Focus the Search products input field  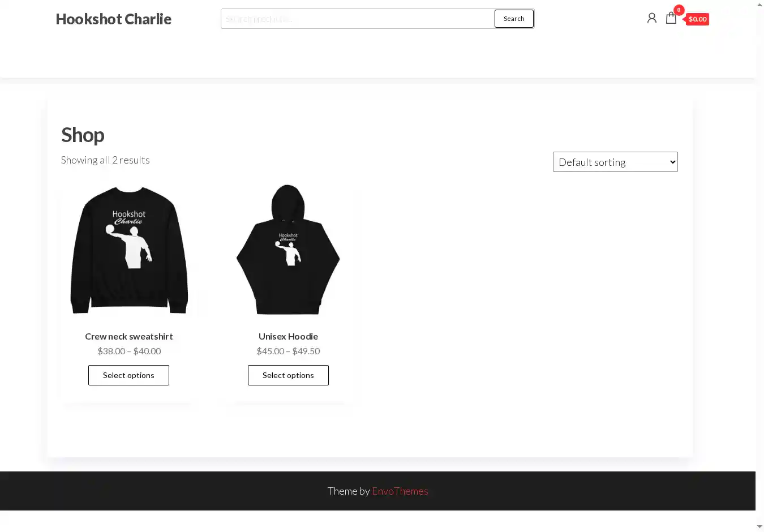(358, 19)
